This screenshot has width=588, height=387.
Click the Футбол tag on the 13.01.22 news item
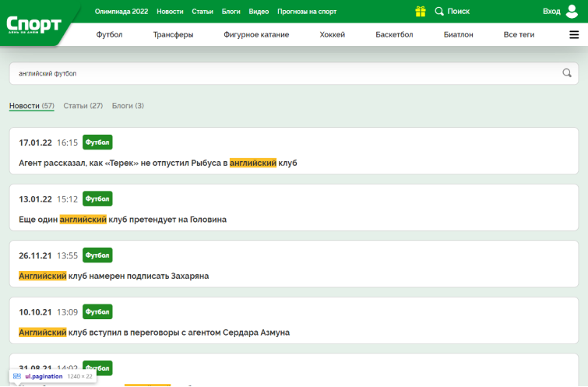tap(97, 199)
